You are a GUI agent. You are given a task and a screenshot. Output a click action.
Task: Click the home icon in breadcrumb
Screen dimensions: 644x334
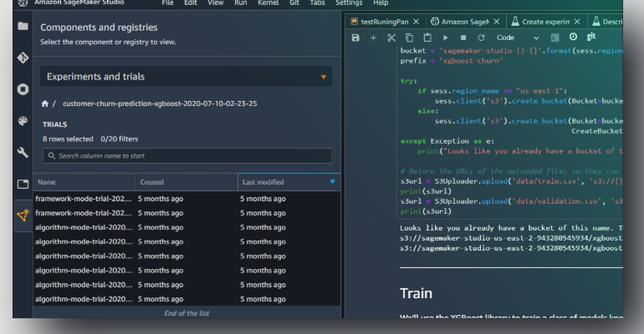tap(45, 104)
